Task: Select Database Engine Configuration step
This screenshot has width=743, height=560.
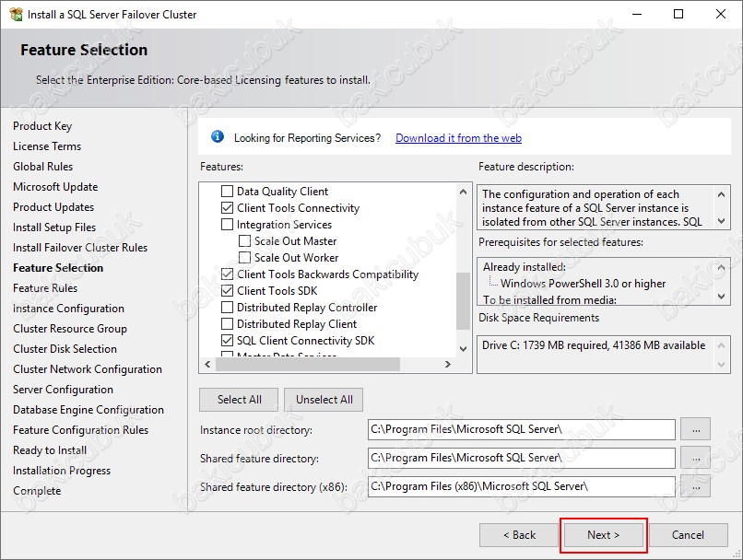Action: (88, 410)
